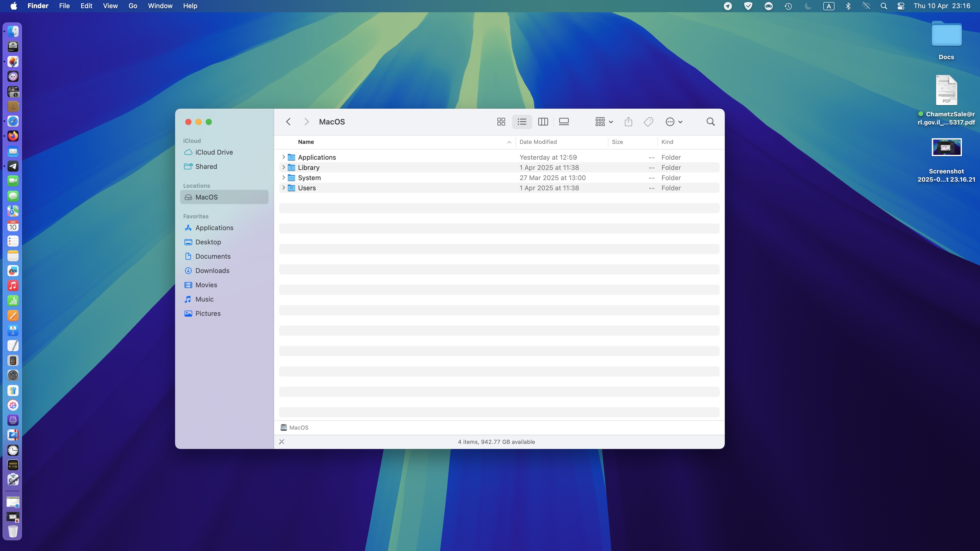Go back with the left chevron

click(x=288, y=122)
